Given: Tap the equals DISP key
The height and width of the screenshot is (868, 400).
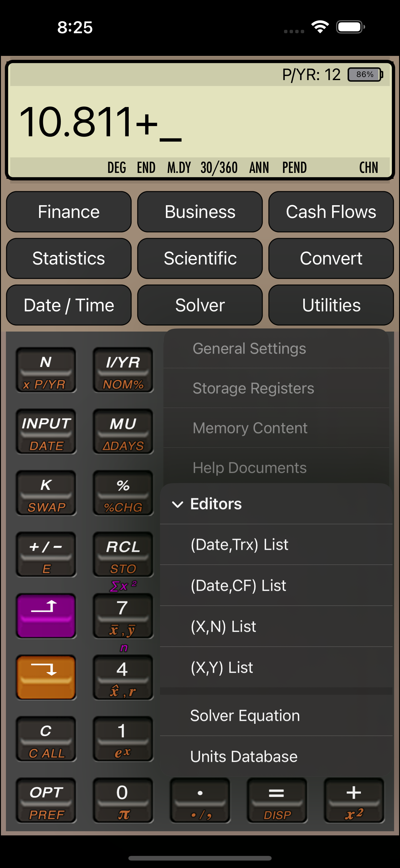Looking at the screenshot, I should (277, 800).
